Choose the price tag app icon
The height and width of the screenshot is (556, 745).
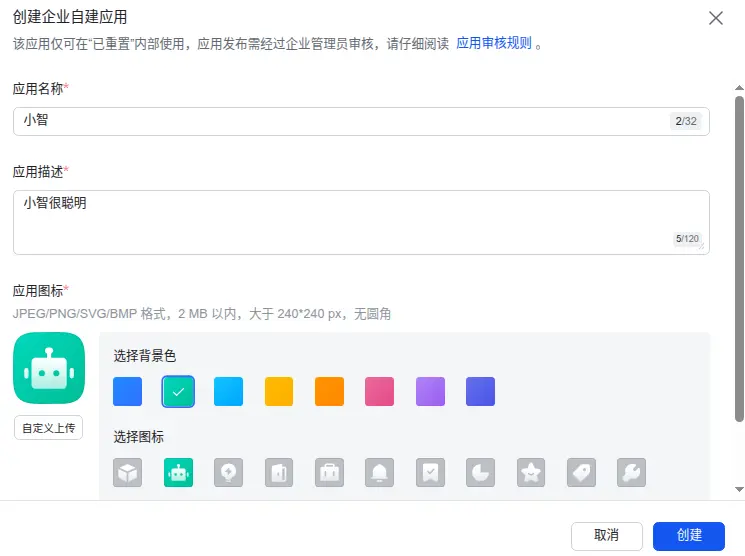[x=582, y=472]
